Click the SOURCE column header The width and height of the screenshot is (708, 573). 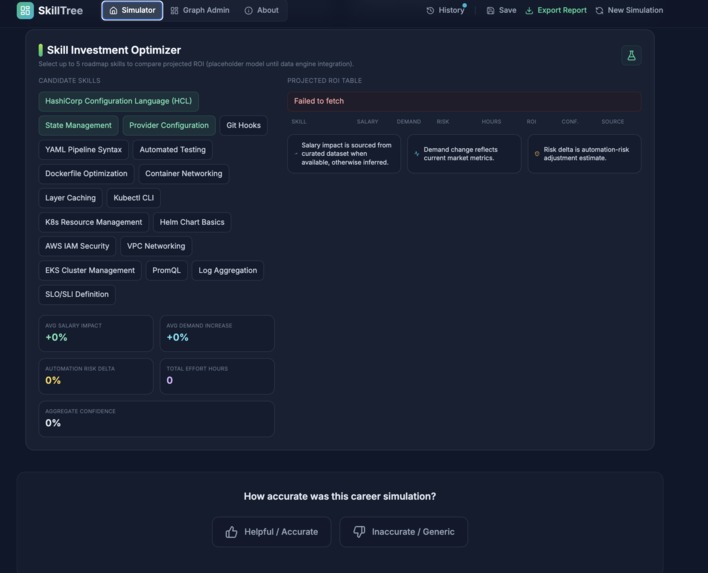tap(613, 121)
